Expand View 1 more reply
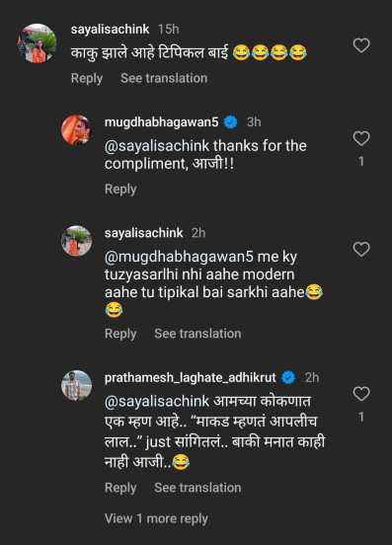Screen dimensions: 392x545 tap(156, 519)
